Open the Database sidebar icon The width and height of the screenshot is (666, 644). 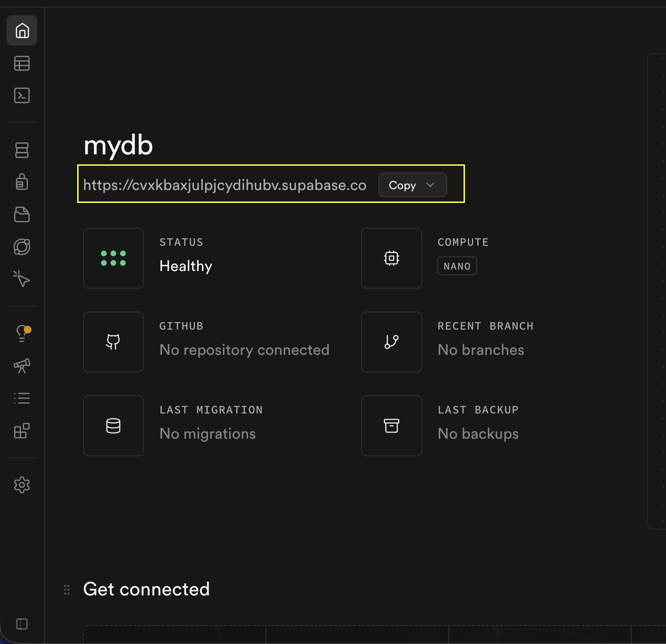tap(22, 150)
